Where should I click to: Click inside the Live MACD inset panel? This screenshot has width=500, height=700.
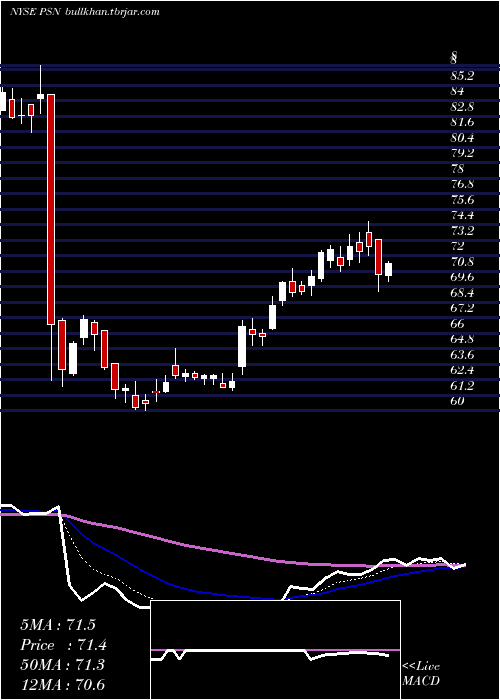click(x=275, y=650)
